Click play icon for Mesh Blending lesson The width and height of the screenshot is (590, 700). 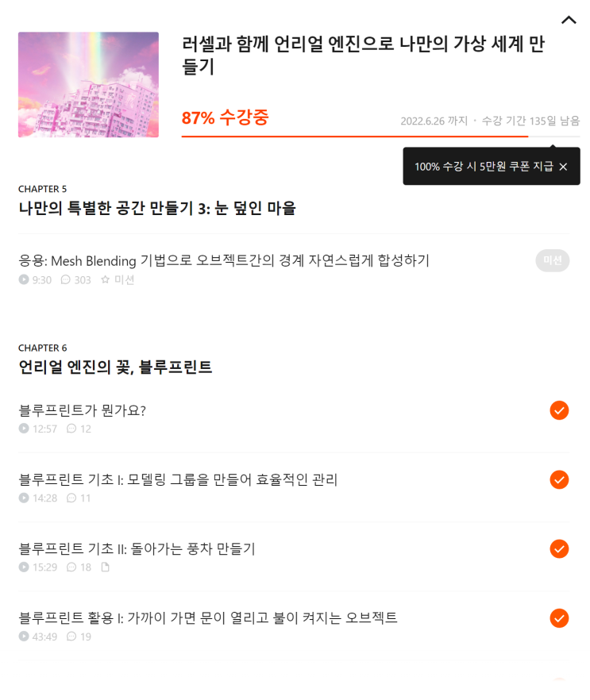[x=24, y=279]
